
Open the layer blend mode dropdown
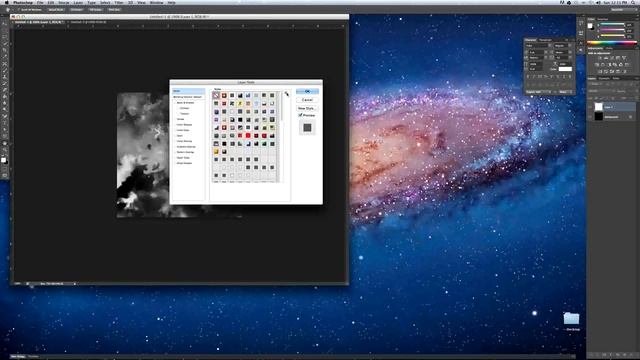point(602,91)
